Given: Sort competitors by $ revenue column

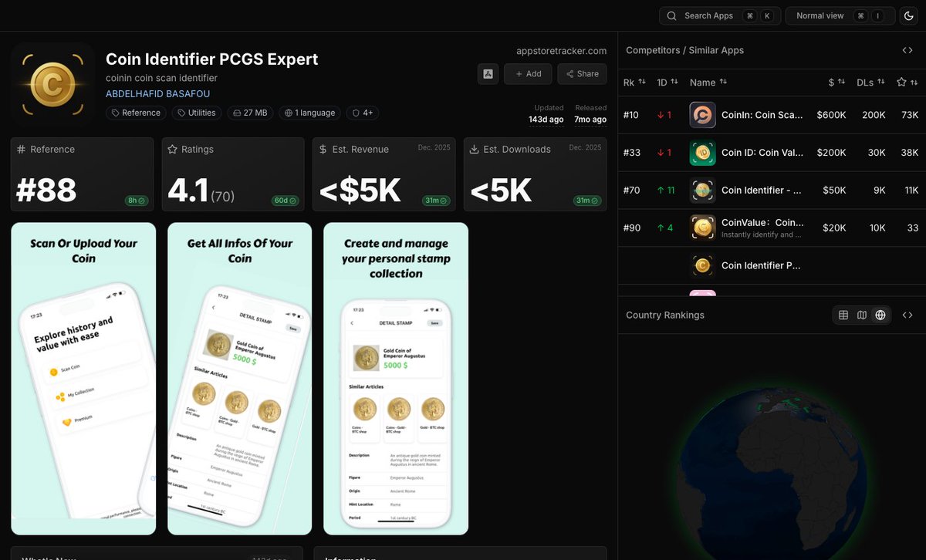Looking at the screenshot, I should [836, 82].
